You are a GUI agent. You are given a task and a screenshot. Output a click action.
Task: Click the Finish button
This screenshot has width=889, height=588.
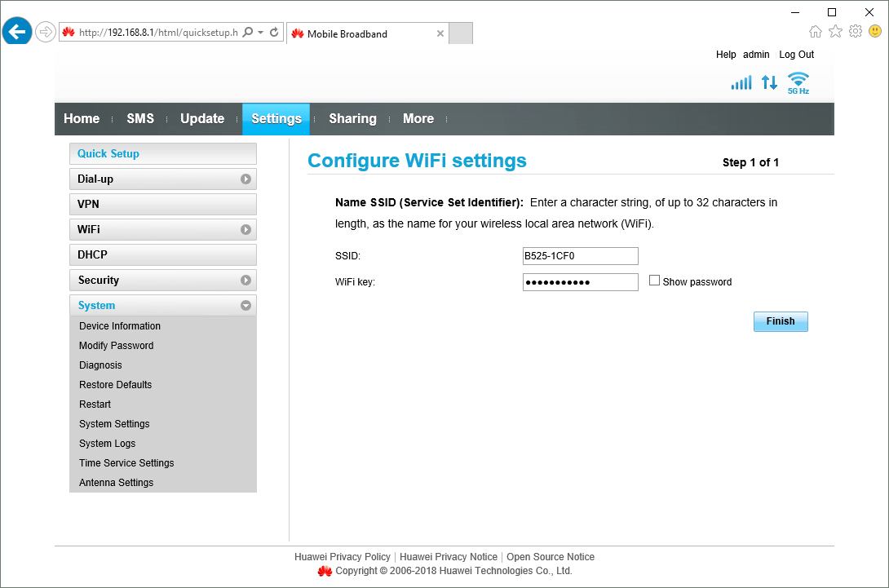click(780, 321)
